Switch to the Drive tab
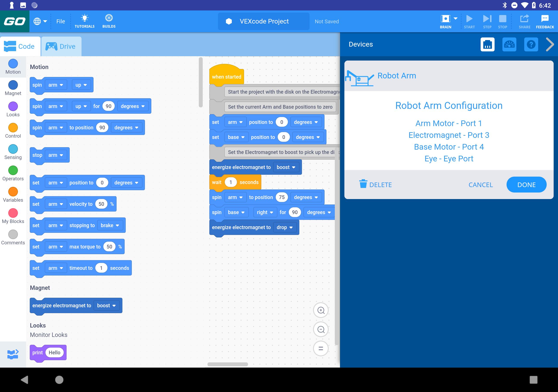 61,46
